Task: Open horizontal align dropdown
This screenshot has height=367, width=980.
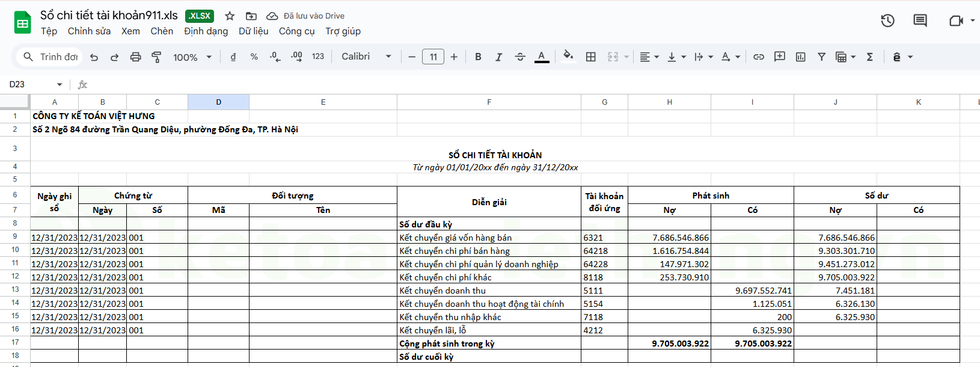Action: coord(649,57)
